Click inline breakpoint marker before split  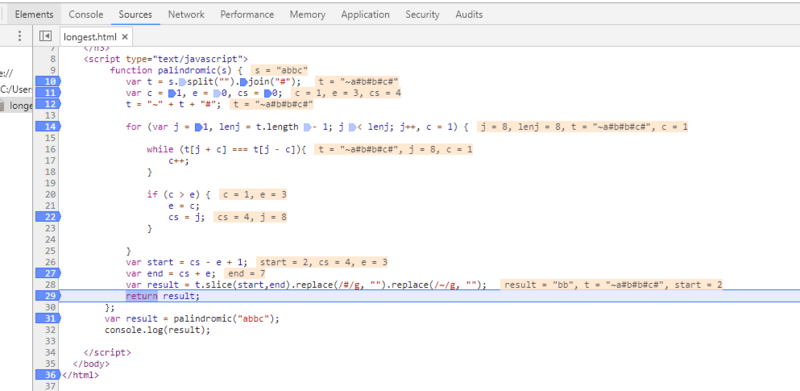[183, 82]
